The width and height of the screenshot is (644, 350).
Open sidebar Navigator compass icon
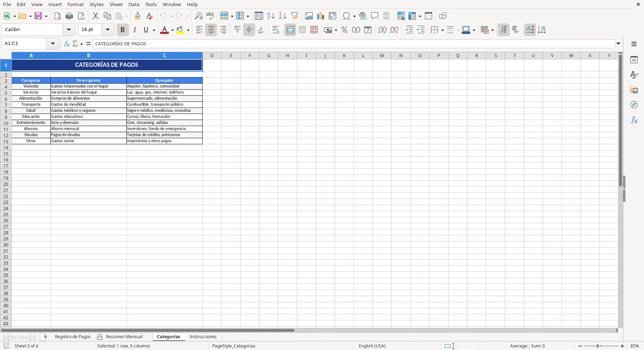pyautogui.click(x=634, y=105)
